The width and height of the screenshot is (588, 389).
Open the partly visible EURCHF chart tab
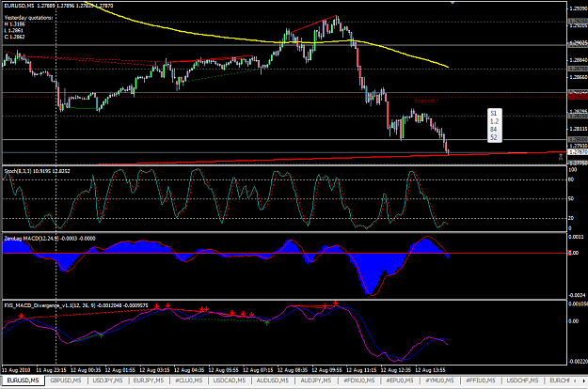coord(560,381)
